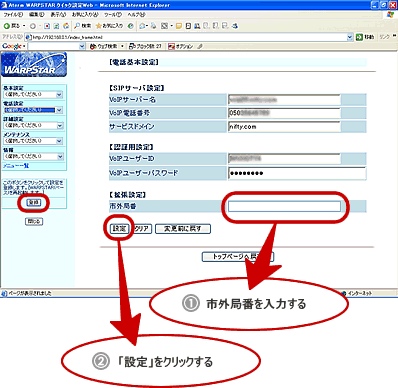The height and width of the screenshot is (388, 398).
Task: Click the Google logo on toolbar
Action: coord(12,46)
